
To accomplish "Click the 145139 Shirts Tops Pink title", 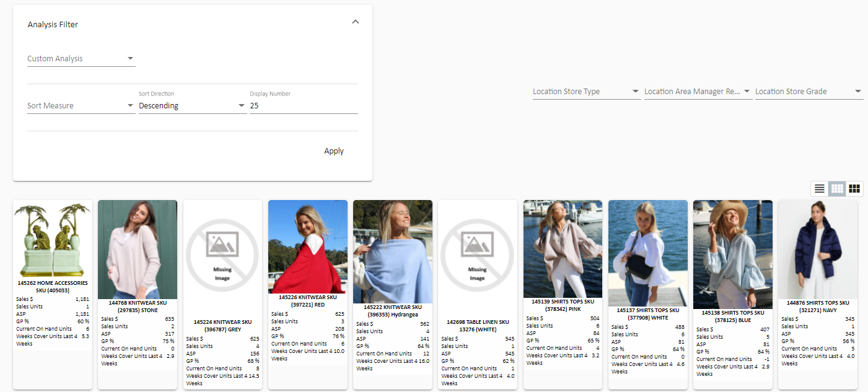I will tap(563, 305).
